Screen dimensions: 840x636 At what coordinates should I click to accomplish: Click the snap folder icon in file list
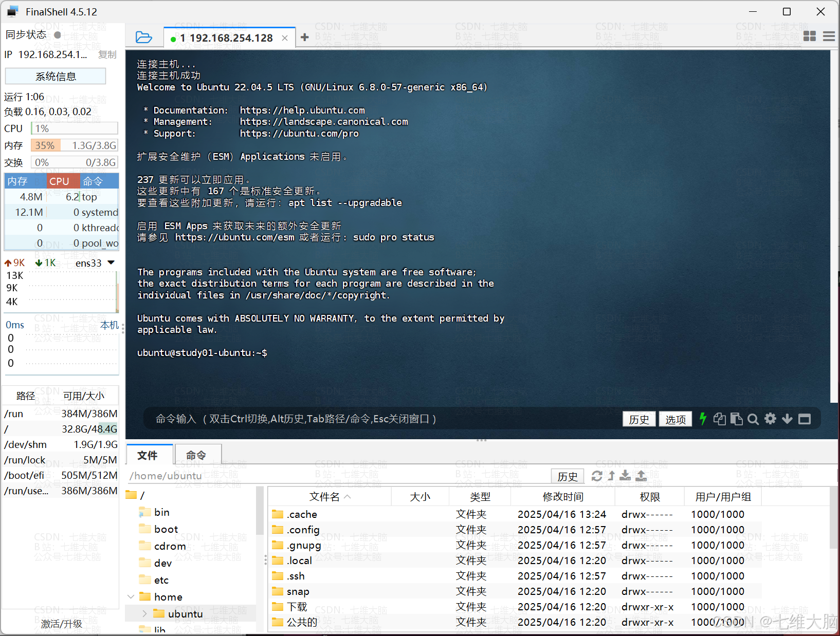[x=278, y=591]
